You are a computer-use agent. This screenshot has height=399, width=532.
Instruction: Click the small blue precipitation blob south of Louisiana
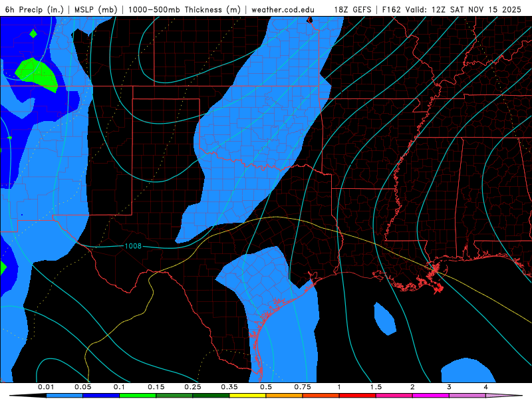coord(384,319)
